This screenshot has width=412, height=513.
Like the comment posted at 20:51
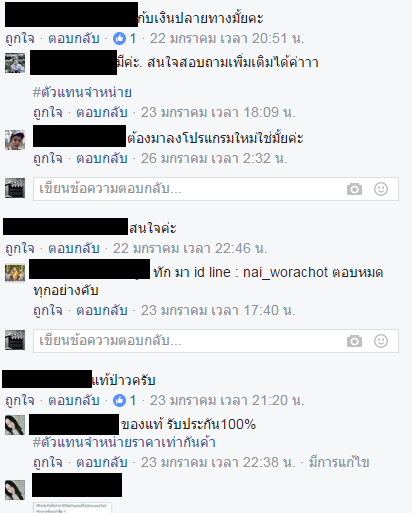tap(20, 39)
